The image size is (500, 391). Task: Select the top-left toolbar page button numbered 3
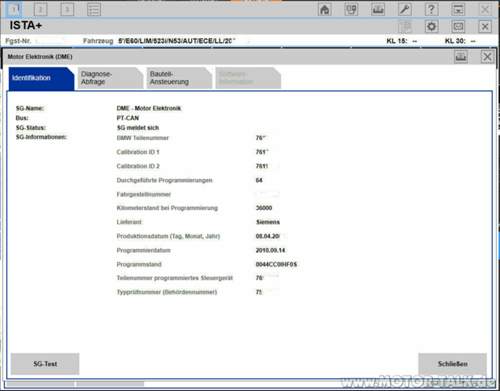pos(67,9)
